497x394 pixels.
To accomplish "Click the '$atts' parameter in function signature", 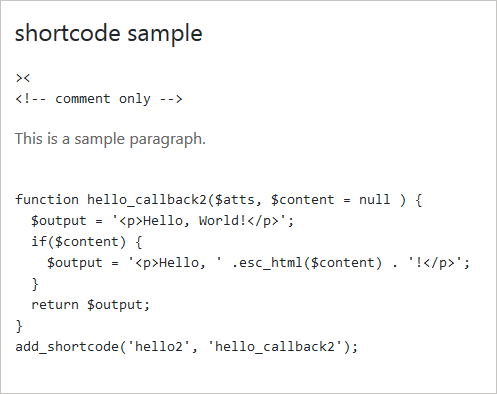I will click(235, 200).
